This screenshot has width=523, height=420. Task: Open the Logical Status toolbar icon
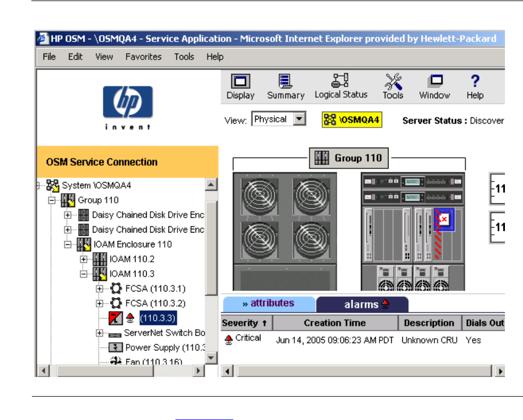click(341, 87)
